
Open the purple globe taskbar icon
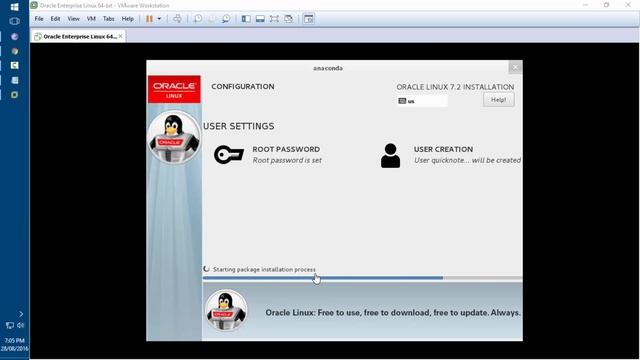(x=14, y=36)
